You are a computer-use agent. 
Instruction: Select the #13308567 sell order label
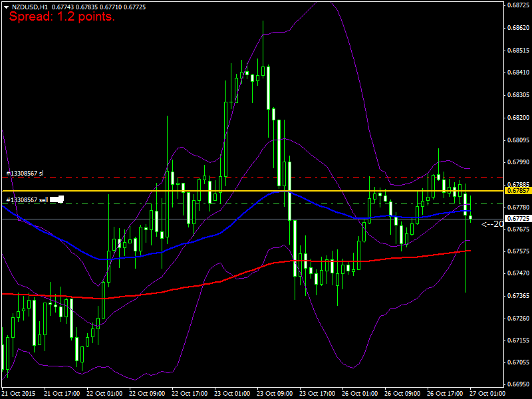pos(27,199)
